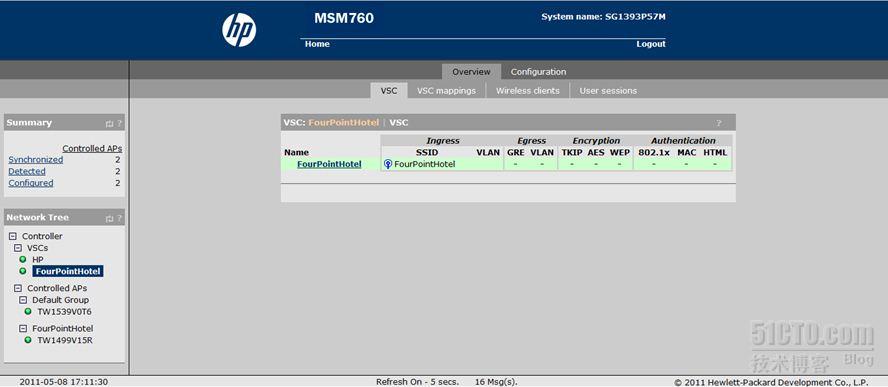Open the User sessions sub-tab
This screenshot has width=888, height=387.
pyautogui.click(x=608, y=91)
